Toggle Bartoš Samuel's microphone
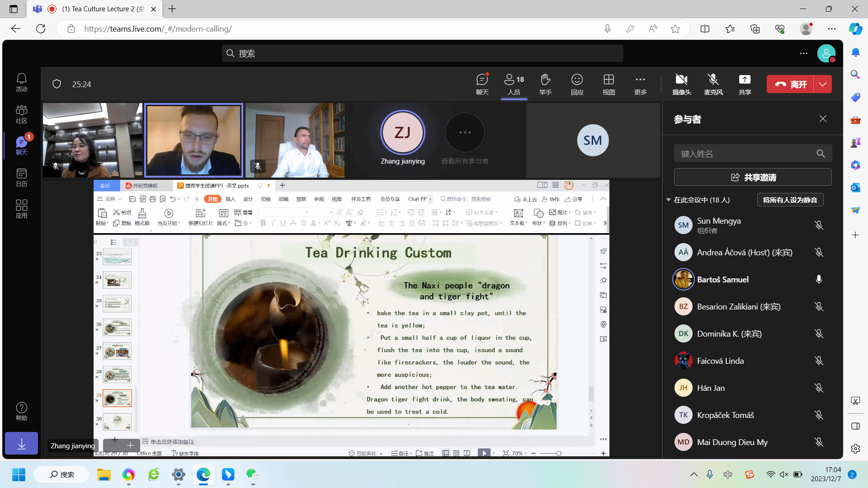Screen dimensions: 868x488 (819, 280)
